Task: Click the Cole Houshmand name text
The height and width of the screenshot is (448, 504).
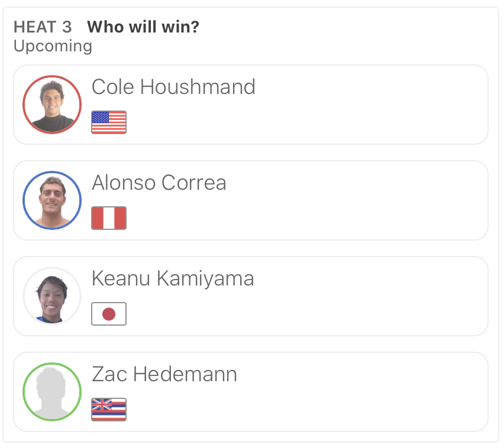Action: point(173,87)
